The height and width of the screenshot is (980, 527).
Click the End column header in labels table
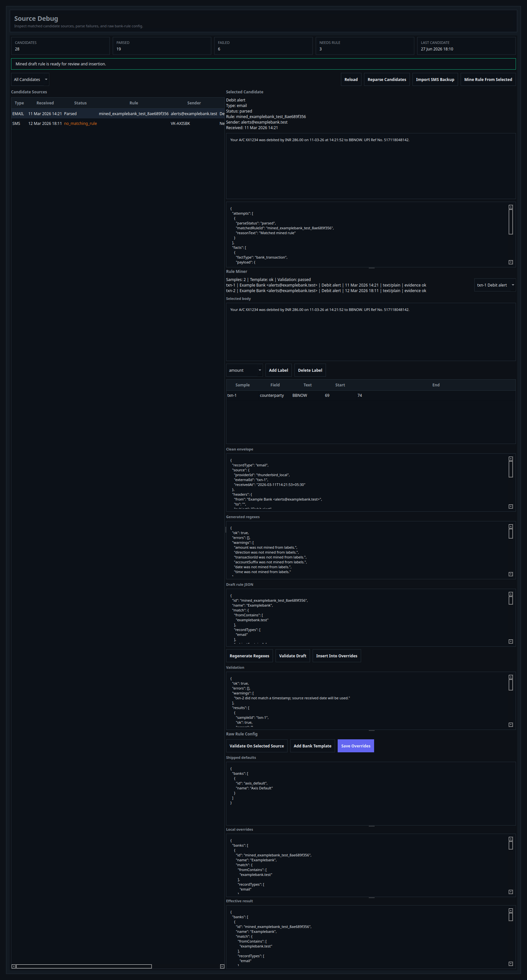(436, 385)
